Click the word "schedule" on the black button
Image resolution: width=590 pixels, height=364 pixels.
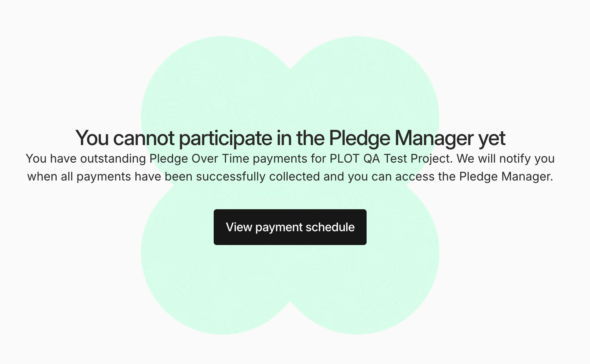tap(330, 227)
